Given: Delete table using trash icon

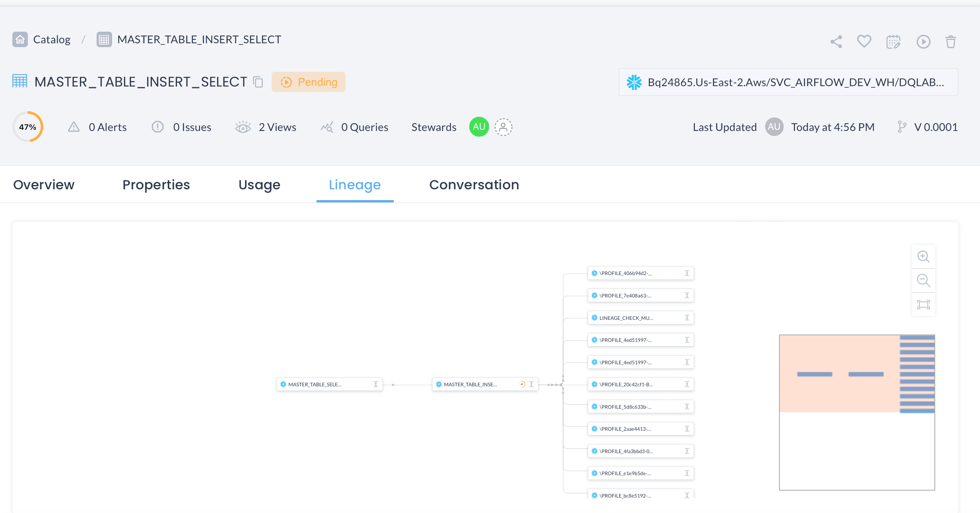Looking at the screenshot, I should [x=951, y=41].
